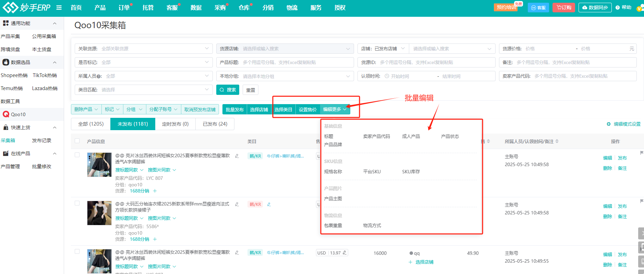Select 卖家产品代码 in batch edit menu
Image resolution: width=644 pixels, height=274 pixels.
(376, 136)
